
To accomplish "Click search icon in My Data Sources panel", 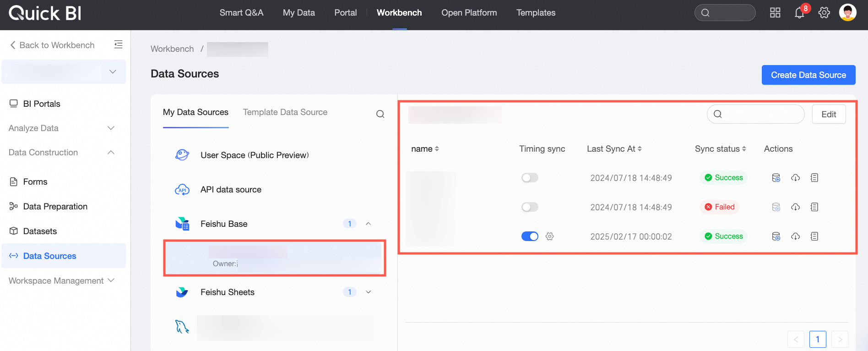I will [x=380, y=114].
